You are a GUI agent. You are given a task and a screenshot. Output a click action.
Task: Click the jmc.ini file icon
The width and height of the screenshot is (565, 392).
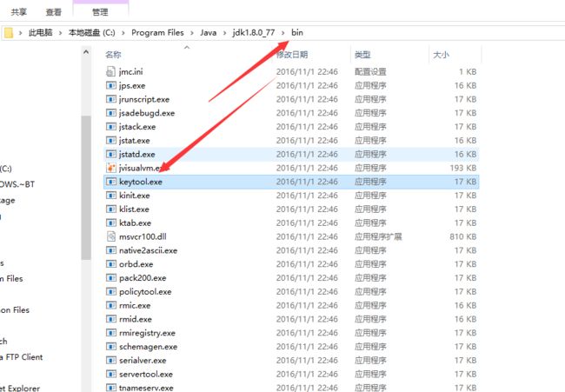coord(110,71)
